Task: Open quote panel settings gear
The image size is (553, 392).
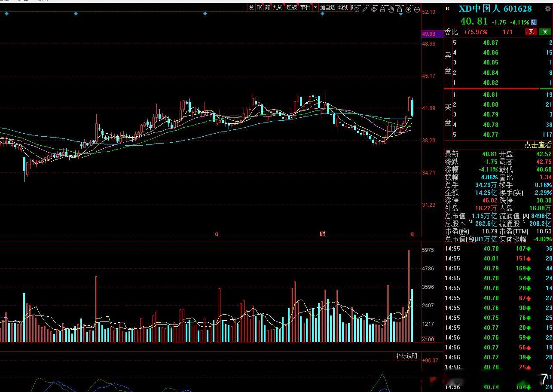Action: click(x=547, y=9)
